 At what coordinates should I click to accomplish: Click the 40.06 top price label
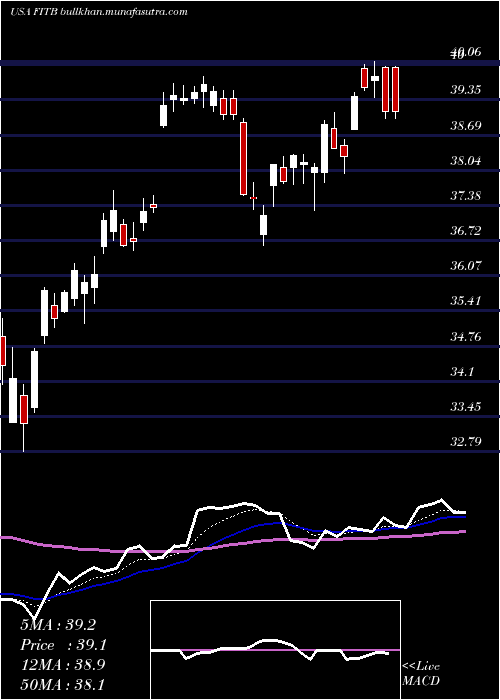pyautogui.click(x=466, y=53)
